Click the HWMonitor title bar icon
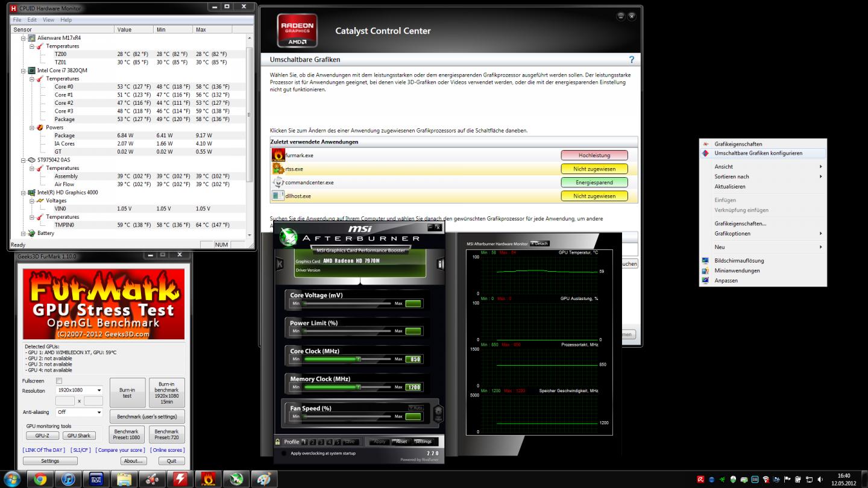The width and height of the screenshot is (868, 488). pos(14,8)
